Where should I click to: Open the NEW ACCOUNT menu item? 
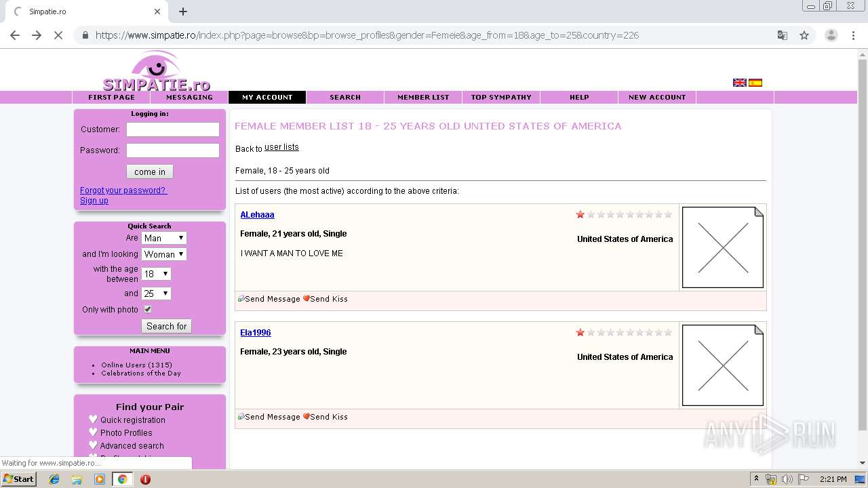tap(657, 97)
